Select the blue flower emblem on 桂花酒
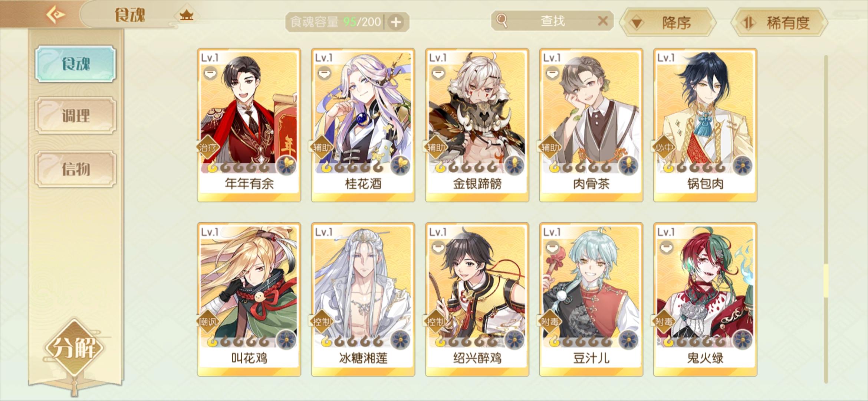This screenshot has height=401, width=868. [400, 165]
